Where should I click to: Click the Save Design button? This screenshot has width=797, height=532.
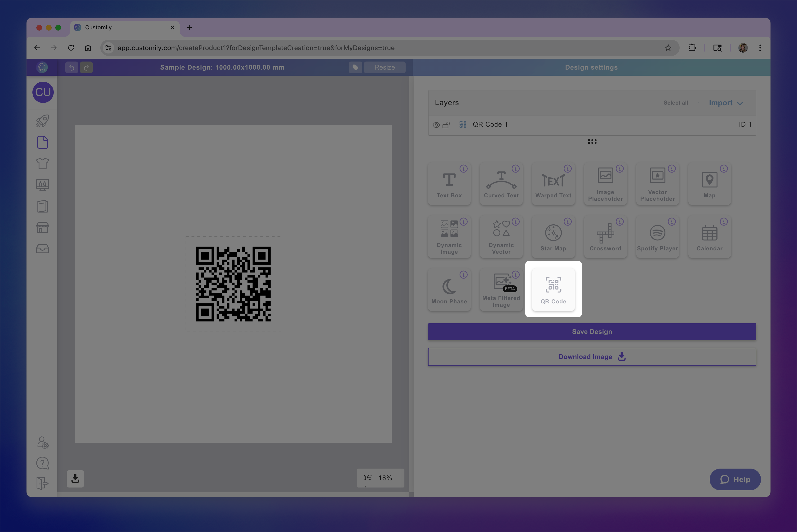(592, 332)
